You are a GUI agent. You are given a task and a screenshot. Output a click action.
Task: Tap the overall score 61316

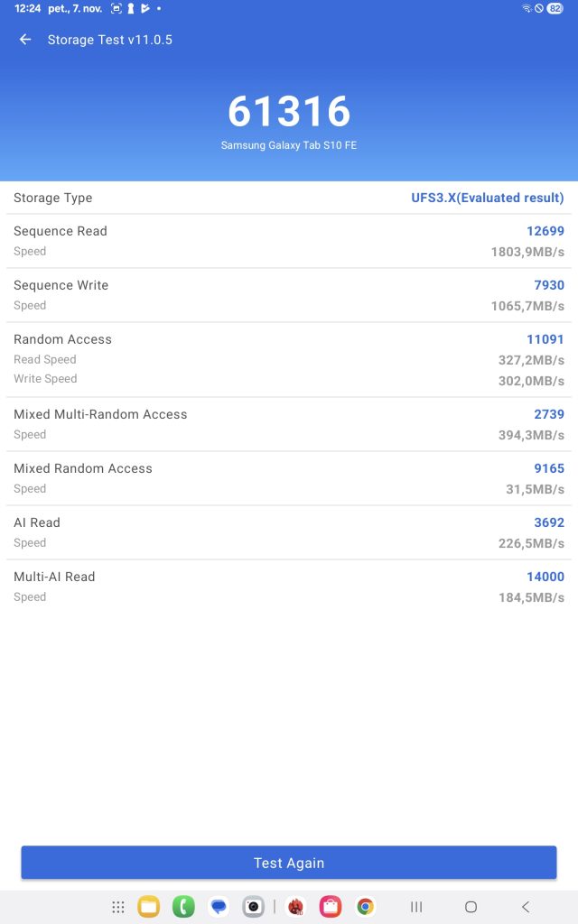tap(289, 112)
